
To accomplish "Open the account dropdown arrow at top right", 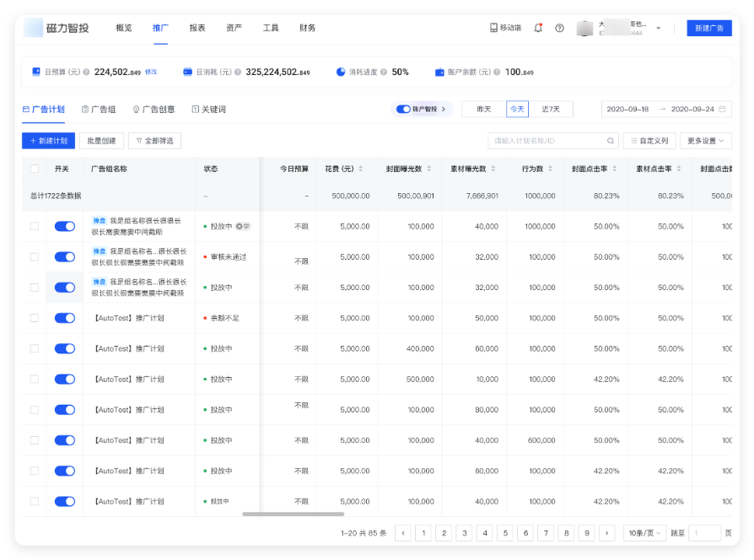I will (x=658, y=27).
